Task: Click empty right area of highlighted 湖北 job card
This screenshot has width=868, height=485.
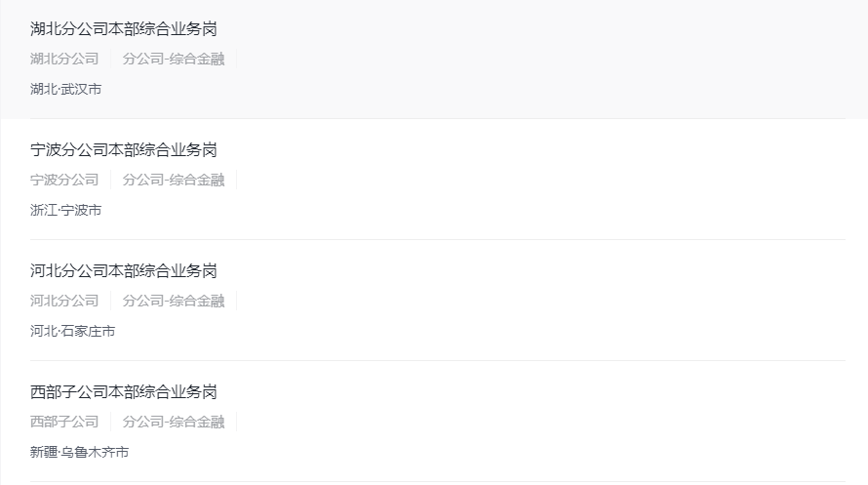Action: [585, 59]
